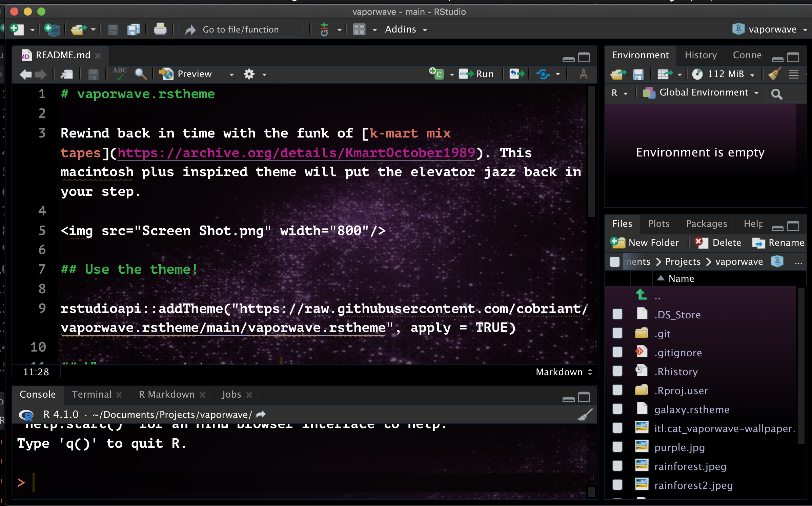Screen dimensions: 812x506
Task: Click the New Folder button
Action: pos(645,243)
